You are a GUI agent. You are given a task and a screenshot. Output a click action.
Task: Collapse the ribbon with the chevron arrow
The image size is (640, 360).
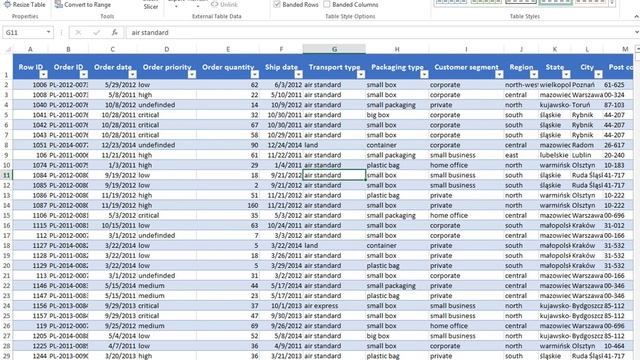tap(636, 16)
